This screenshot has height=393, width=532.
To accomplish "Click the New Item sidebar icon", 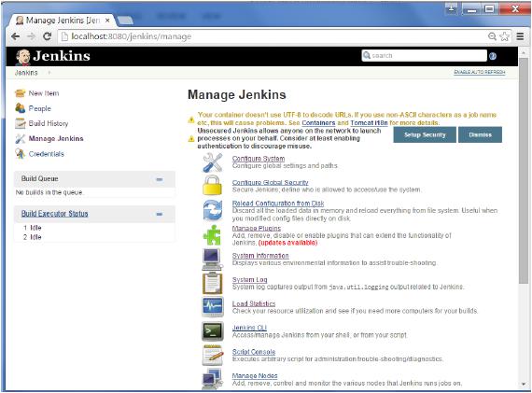I will click(x=21, y=93).
